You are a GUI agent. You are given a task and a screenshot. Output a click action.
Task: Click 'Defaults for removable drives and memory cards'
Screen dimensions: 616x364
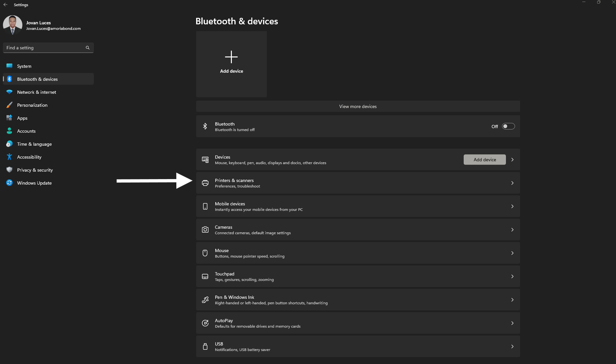pos(258,326)
